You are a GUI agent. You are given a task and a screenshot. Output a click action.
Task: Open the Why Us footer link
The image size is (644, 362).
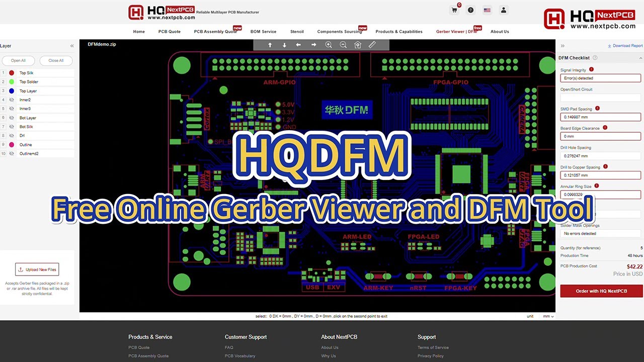tap(329, 356)
